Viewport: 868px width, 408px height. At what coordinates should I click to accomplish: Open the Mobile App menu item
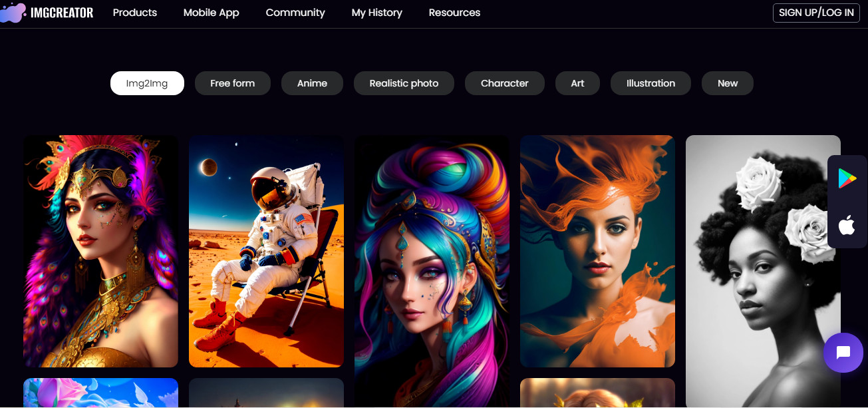coord(212,13)
